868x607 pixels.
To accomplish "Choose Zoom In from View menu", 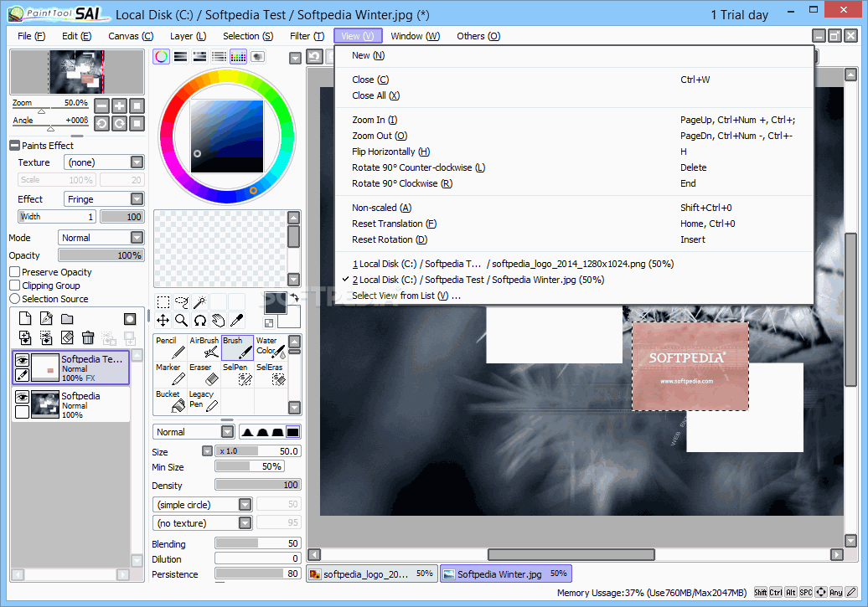I will [574, 120].
